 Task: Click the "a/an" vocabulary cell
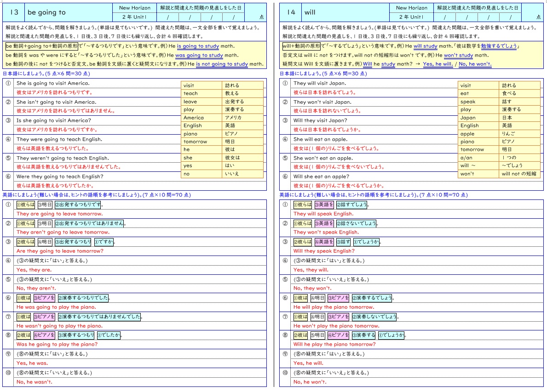click(478, 158)
